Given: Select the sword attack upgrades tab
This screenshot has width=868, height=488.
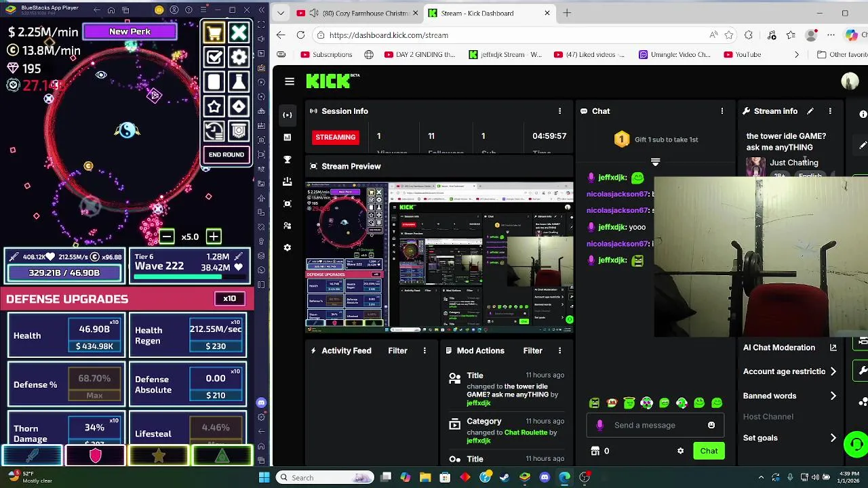Looking at the screenshot, I should 33,456.
